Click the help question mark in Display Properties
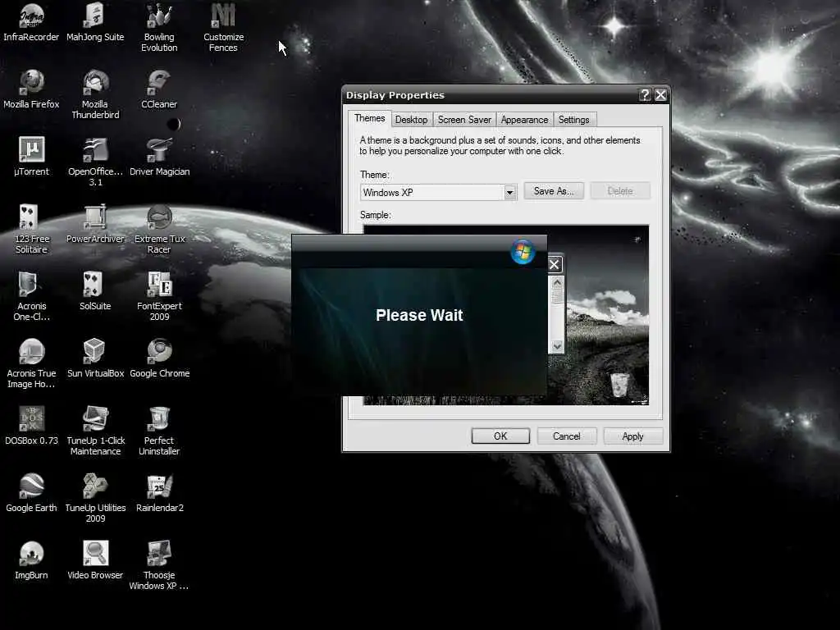 pos(645,95)
